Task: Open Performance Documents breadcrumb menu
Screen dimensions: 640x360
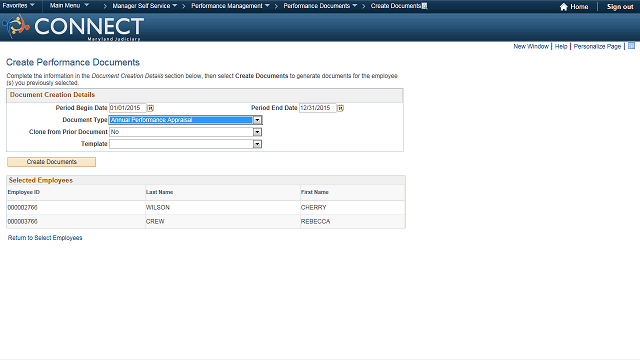Action: (x=320, y=6)
